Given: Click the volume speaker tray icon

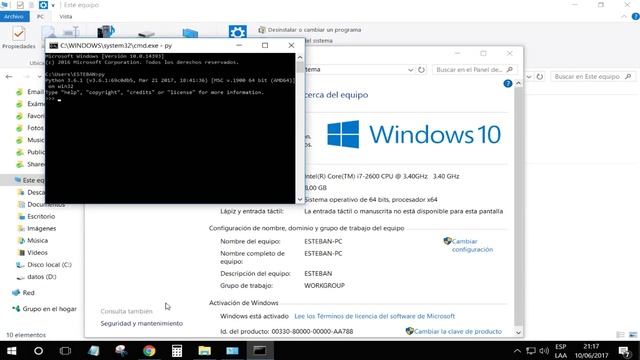Looking at the screenshot, I should point(544,351).
